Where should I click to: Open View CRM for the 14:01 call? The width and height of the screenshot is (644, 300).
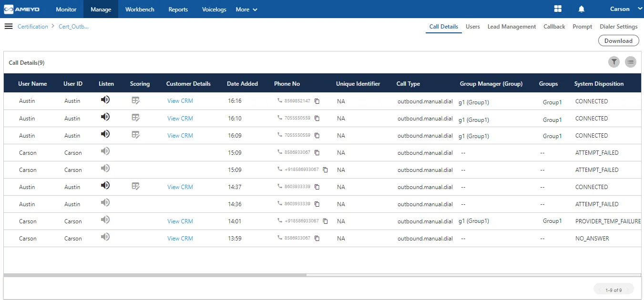[x=180, y=221]
